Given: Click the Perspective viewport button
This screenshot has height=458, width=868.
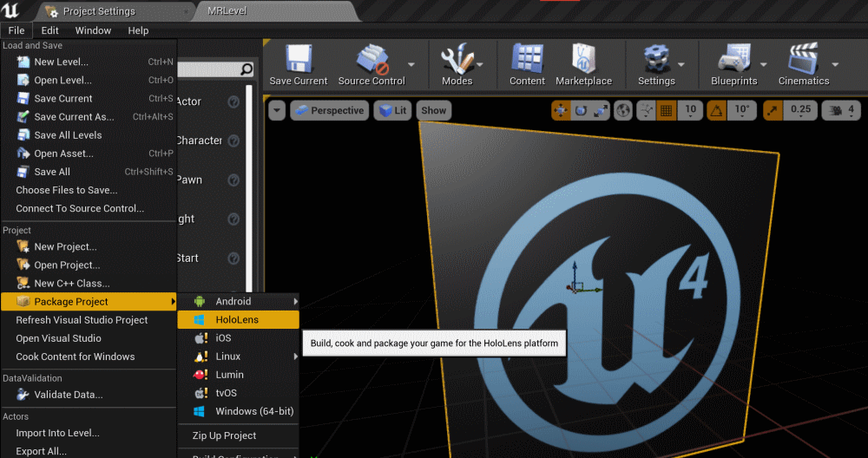Looking at the screenshot, I should tap(329, 111).
